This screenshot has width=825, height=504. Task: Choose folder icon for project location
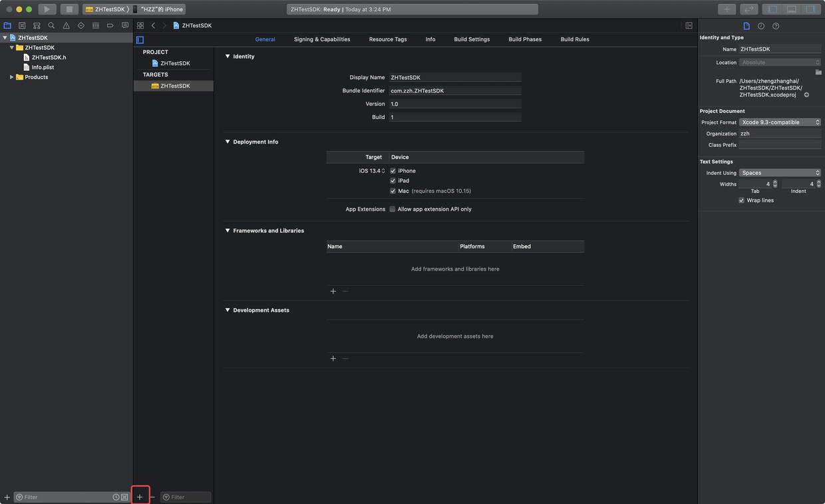(818, 72)
